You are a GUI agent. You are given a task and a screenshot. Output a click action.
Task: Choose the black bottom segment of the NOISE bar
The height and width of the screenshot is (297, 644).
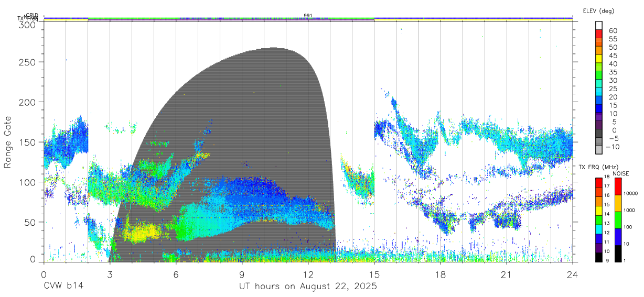click(x=618, y=253)
